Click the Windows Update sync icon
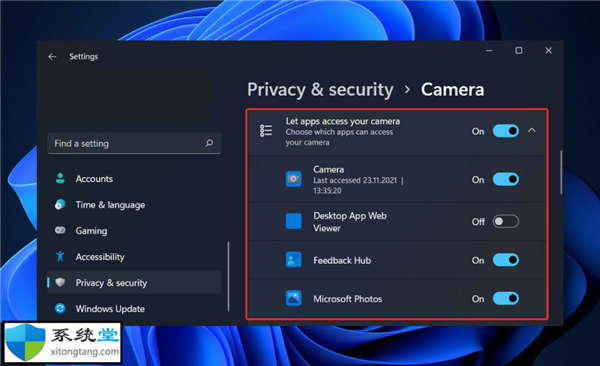Screen dimensions: 600x366 coord(60,308)
